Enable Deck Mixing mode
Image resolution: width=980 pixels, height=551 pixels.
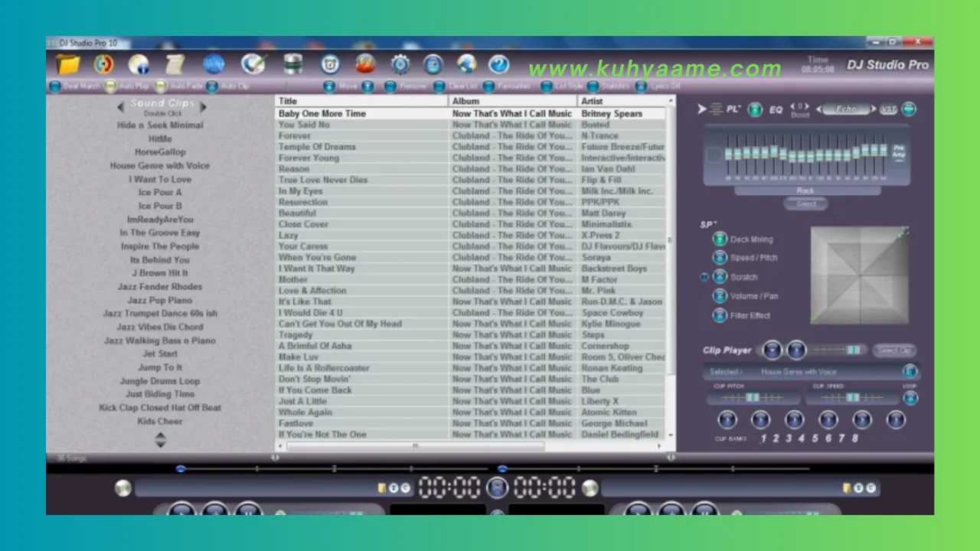coord(720,239)
